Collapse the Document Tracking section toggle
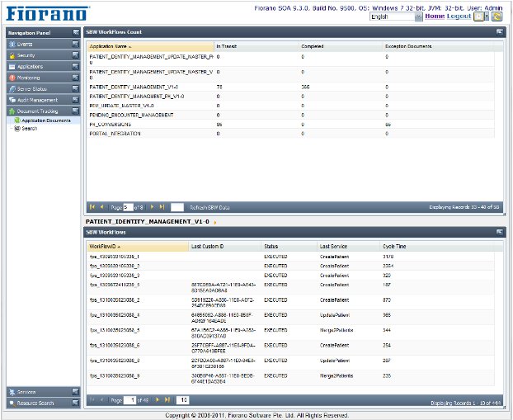The width and height of the screenshot is (513, 420). 76,111
